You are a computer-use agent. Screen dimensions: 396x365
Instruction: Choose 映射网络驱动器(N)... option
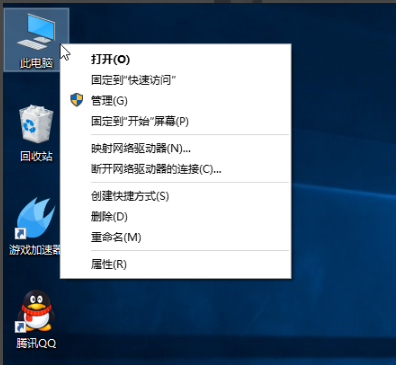(175, 148)
